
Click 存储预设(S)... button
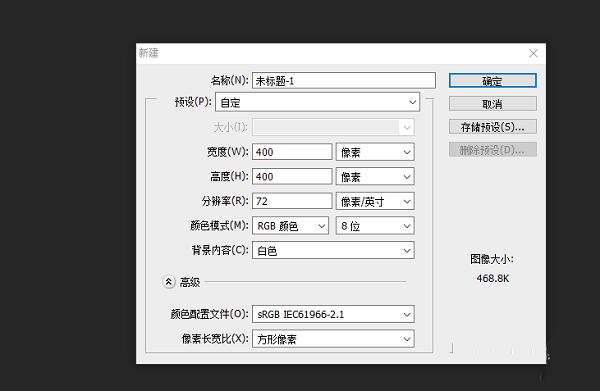pyautogui.click(x=492, y=127)
